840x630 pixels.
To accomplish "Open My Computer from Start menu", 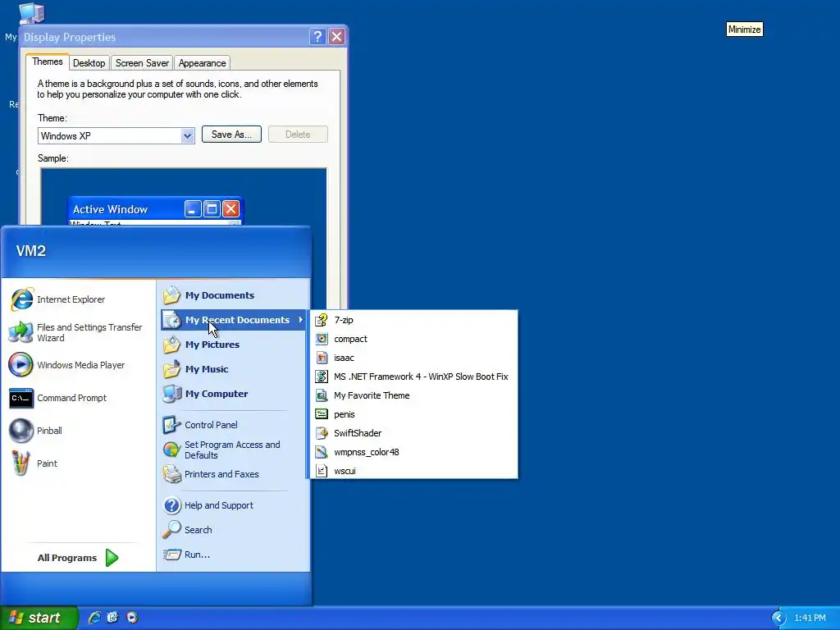I will (234, 394).
